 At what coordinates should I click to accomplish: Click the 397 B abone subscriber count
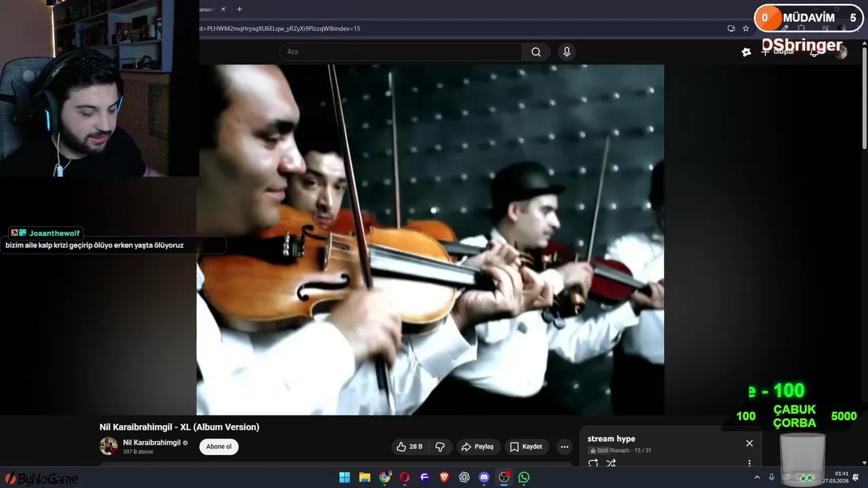138,451
